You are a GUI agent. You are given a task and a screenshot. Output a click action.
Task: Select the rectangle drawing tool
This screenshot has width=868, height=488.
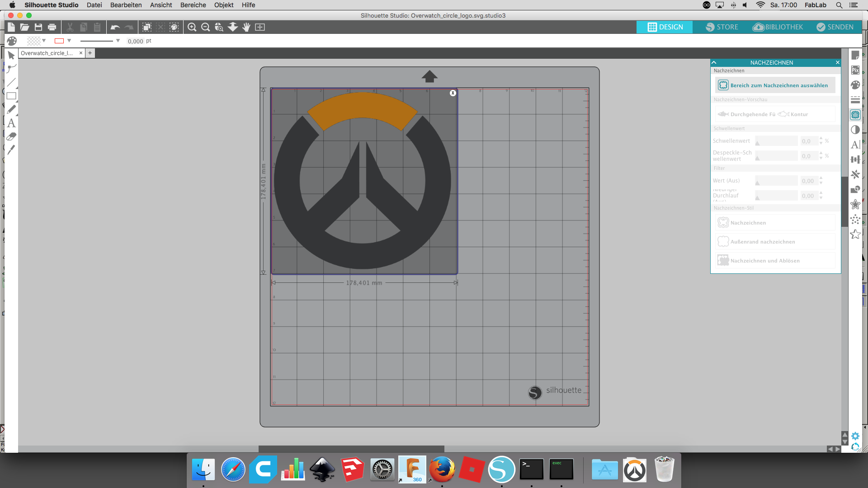(11, 96)
